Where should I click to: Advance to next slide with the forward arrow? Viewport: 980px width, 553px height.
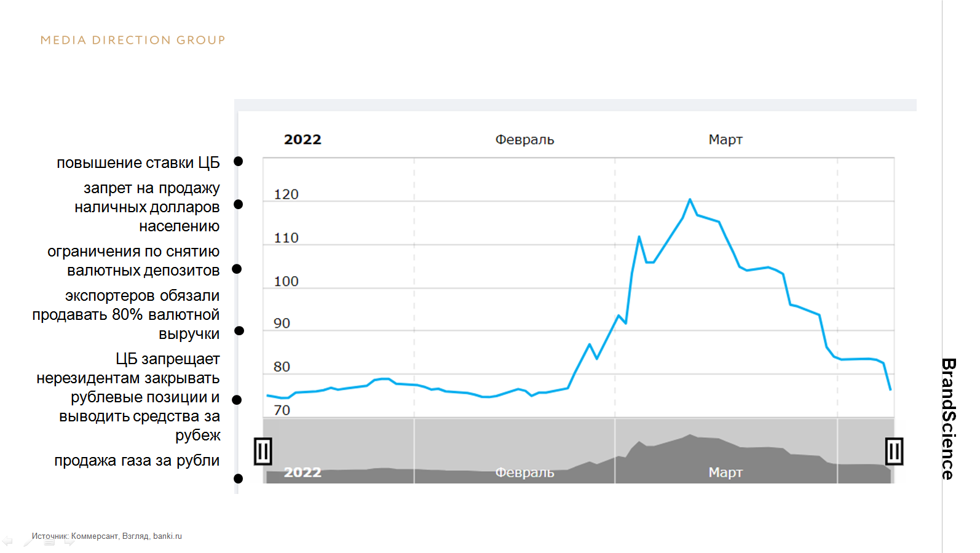click(x=69, y=541)
